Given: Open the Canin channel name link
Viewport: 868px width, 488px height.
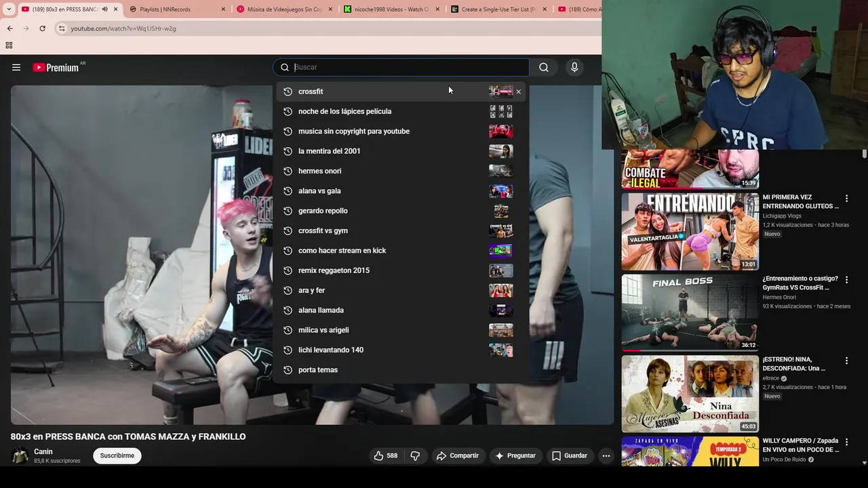Looking at the screenshot, I should tap(43, 451).
